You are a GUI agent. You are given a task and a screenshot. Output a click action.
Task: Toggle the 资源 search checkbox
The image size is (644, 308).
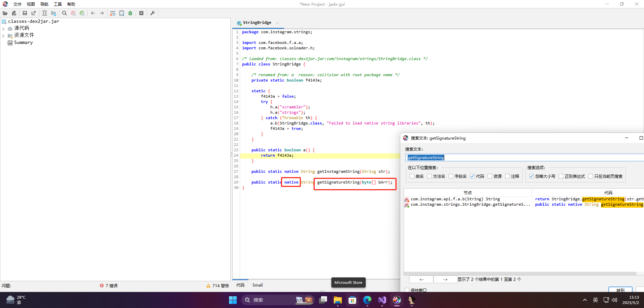click(490, 176)
